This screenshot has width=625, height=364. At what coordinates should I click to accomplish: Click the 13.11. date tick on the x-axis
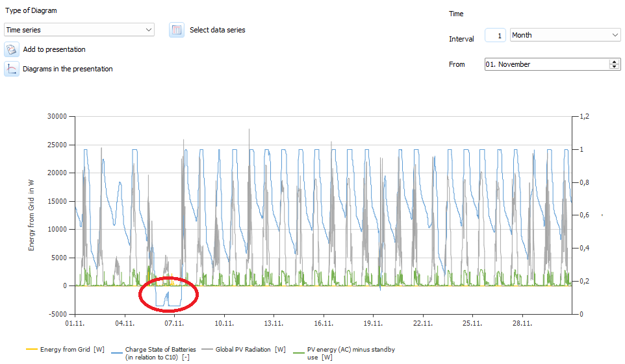[274, 322]
